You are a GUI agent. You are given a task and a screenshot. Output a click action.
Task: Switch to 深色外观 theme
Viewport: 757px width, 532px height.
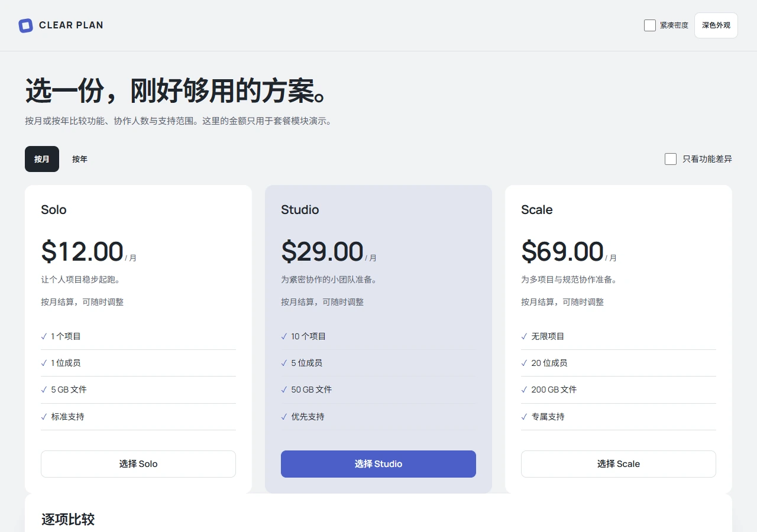point(716,25)
